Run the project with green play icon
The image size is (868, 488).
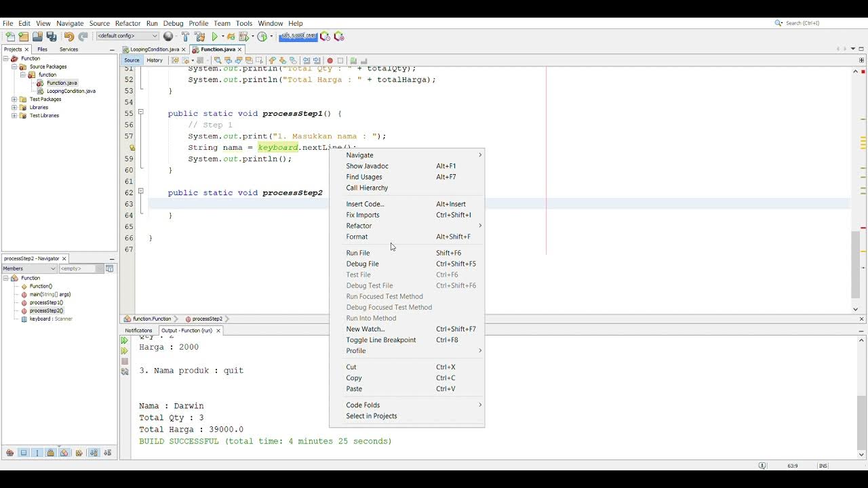coord(215,37)
